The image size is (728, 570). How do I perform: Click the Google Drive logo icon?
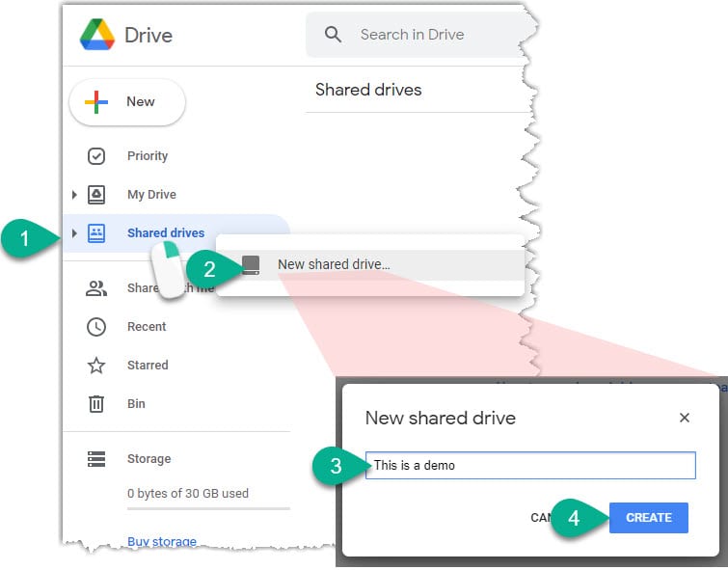coord(96,36)
